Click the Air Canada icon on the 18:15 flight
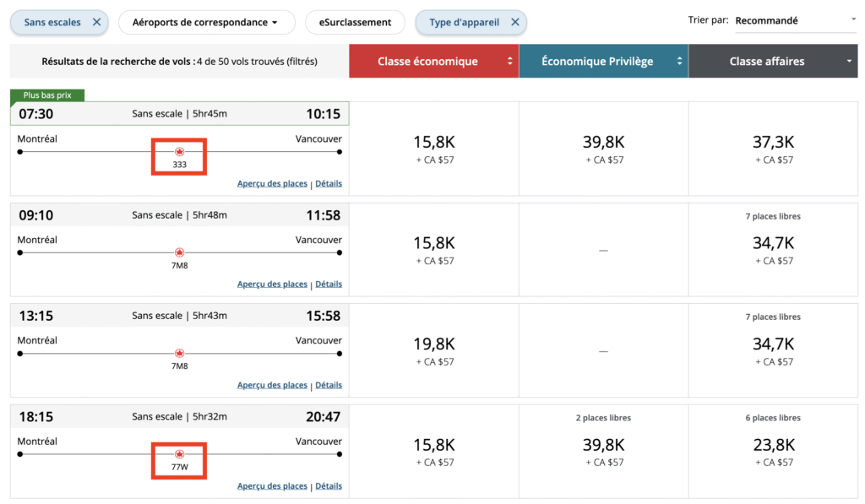 click(x=179, y=454)
